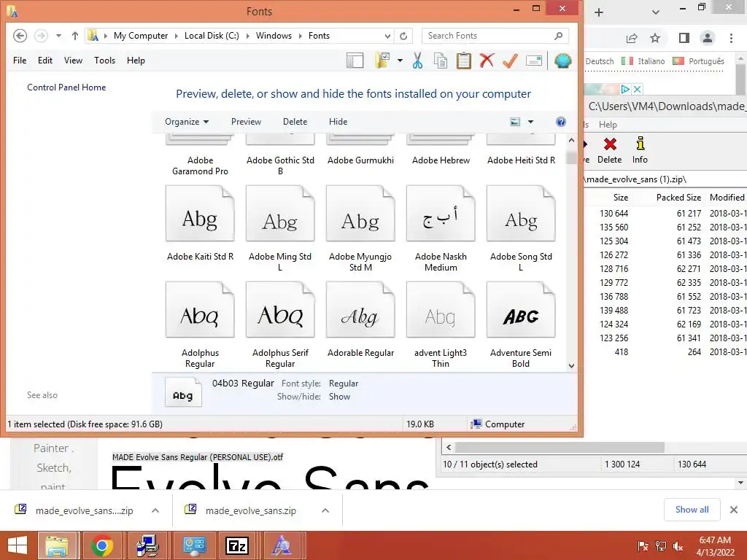747x560 pixels.
Task: Open the Control Panel Home link
Action: 66,87
